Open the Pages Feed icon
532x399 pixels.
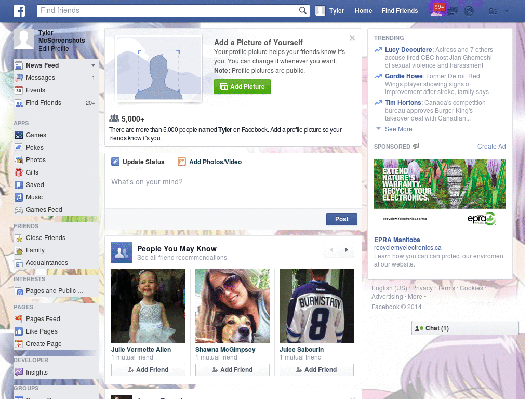(19, 319)
